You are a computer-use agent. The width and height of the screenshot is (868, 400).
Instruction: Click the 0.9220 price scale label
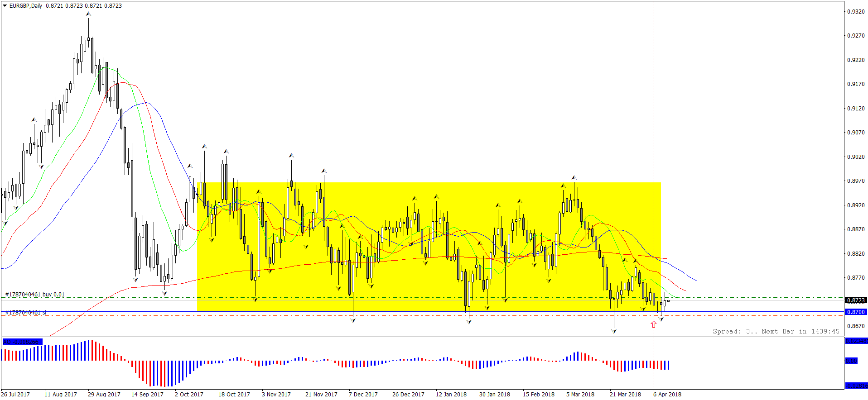pyautogui.click(x=856, y=60)
